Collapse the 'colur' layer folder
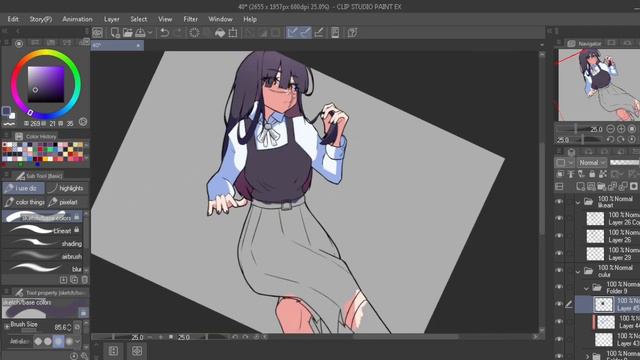 tap(578, 271)
